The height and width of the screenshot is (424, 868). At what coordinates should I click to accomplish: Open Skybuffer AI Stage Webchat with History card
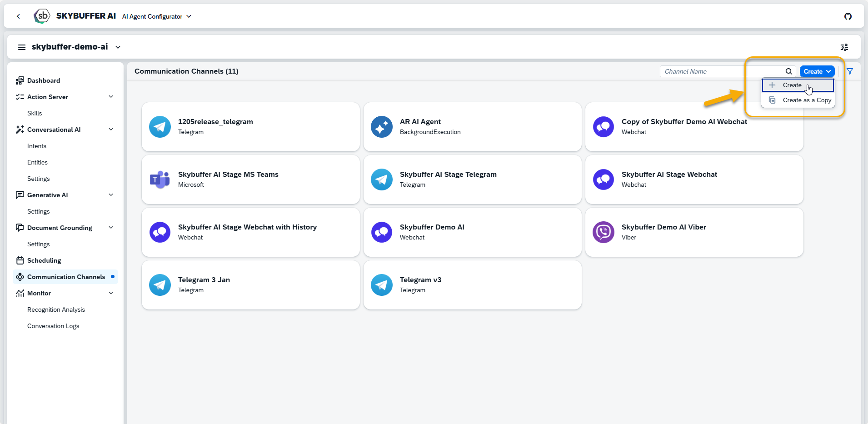point(251,232)
